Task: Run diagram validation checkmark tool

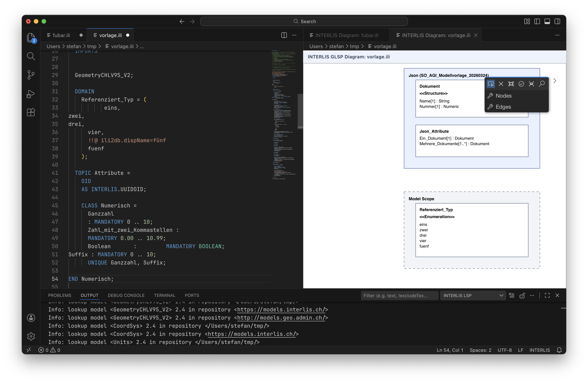Action: 521,84
